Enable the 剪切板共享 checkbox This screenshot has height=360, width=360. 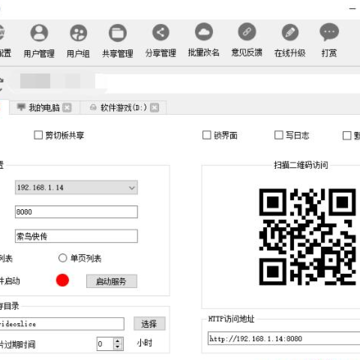[38, 135]
